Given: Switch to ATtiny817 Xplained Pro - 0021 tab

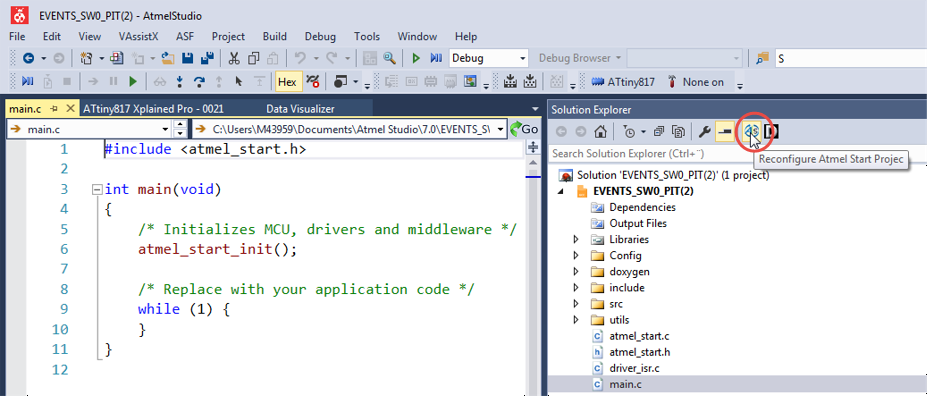Looking at the screenshot, I should (154, 109).
